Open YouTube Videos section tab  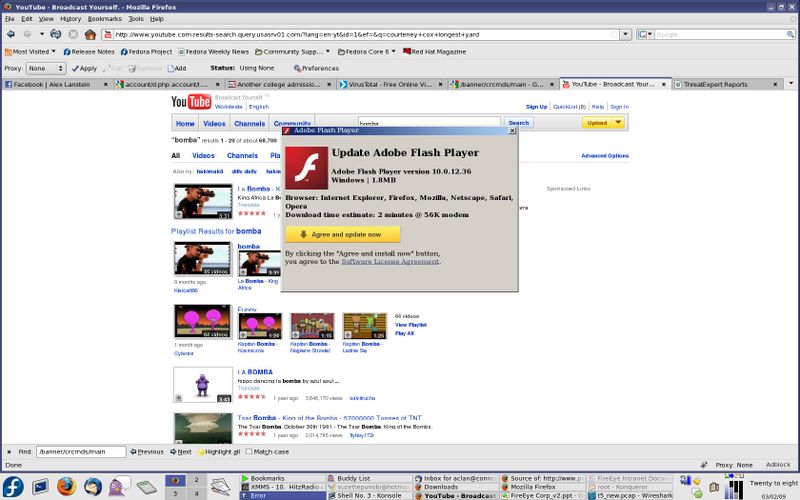pyautogui.click(x=214, y=123)
